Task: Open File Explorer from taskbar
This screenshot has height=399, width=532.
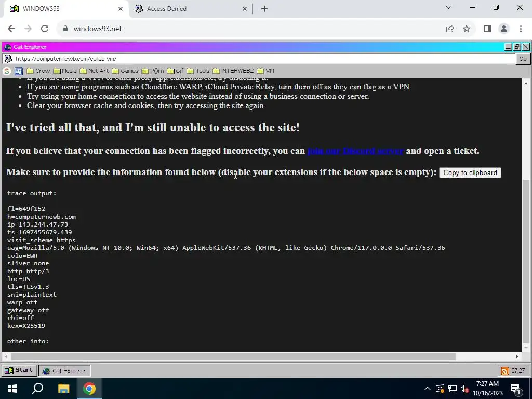Action: pyautogui.click(x=63, y=389)
